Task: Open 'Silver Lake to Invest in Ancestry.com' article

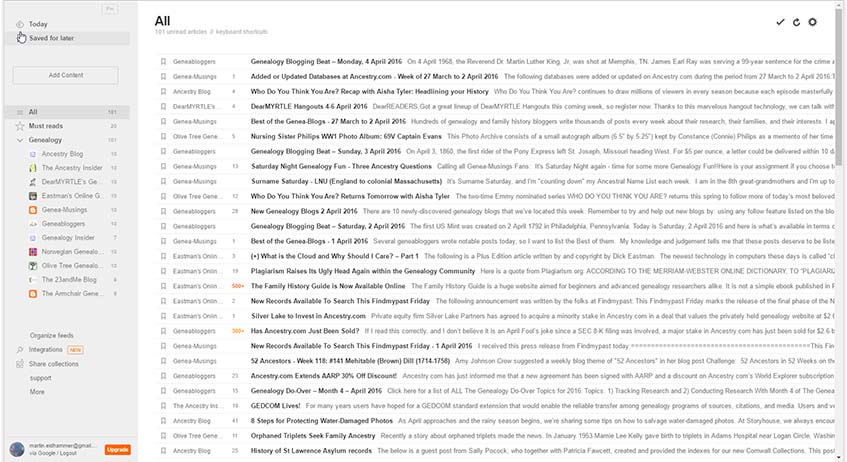Action: (x=308, y=316)
